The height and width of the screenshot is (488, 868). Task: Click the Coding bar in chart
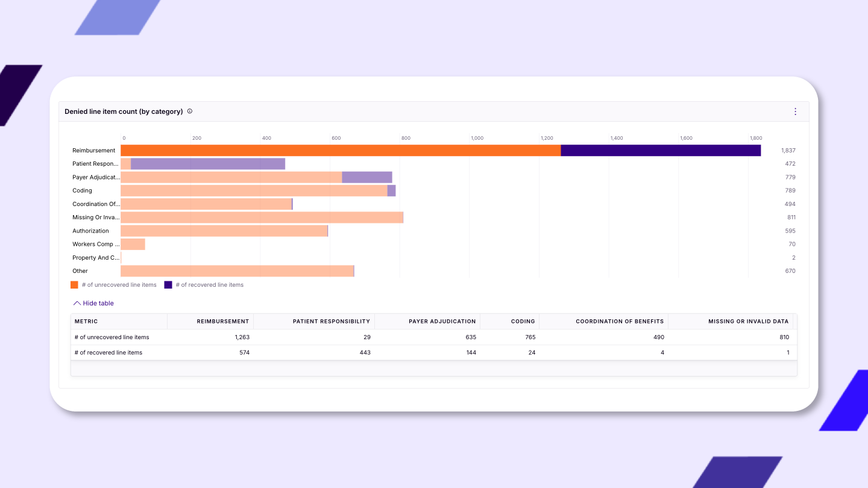pos(253,191)
